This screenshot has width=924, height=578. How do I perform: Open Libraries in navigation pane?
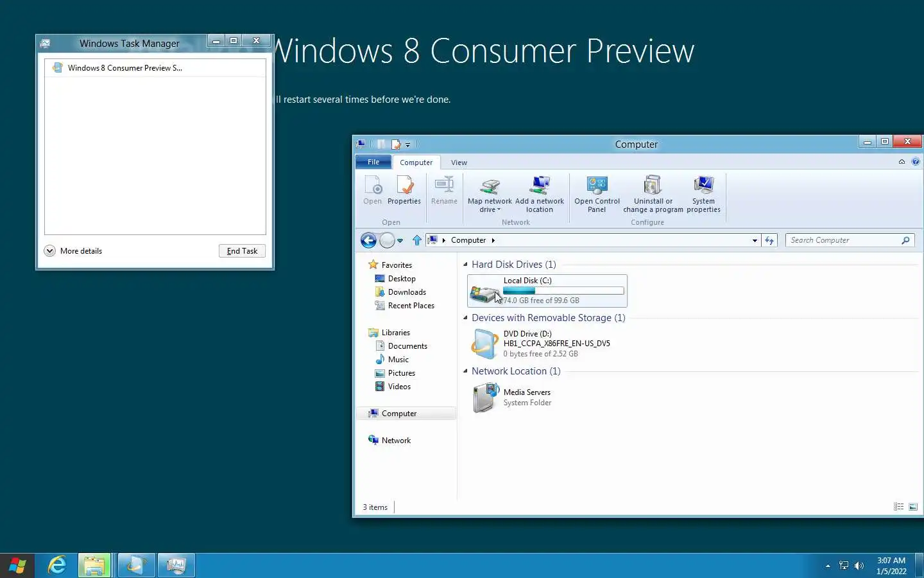pos(395,333)
